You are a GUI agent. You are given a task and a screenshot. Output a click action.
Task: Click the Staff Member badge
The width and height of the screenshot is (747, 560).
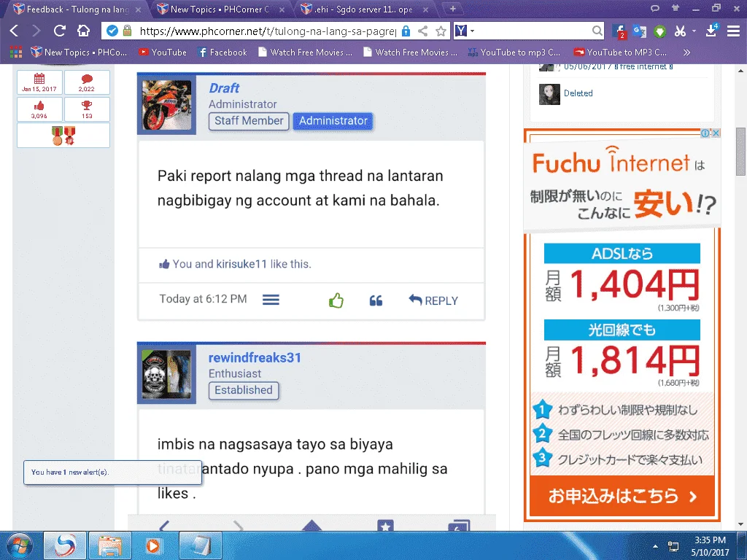click(x=249, y=121)
